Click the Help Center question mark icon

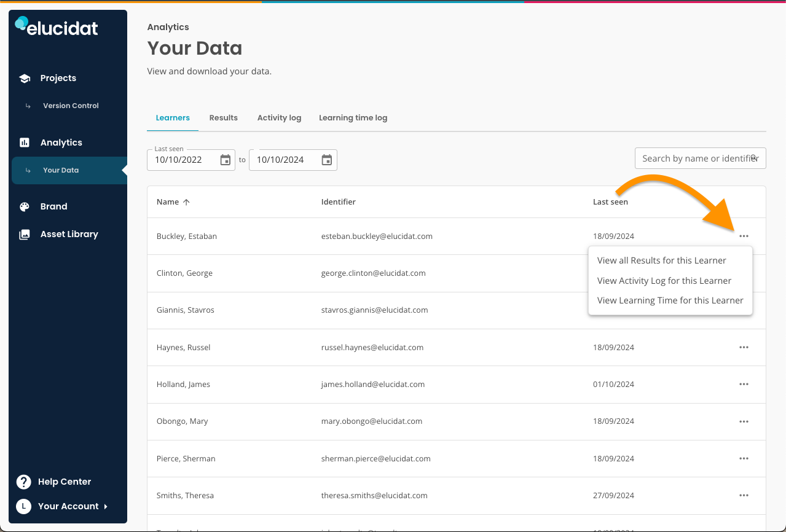23,482
